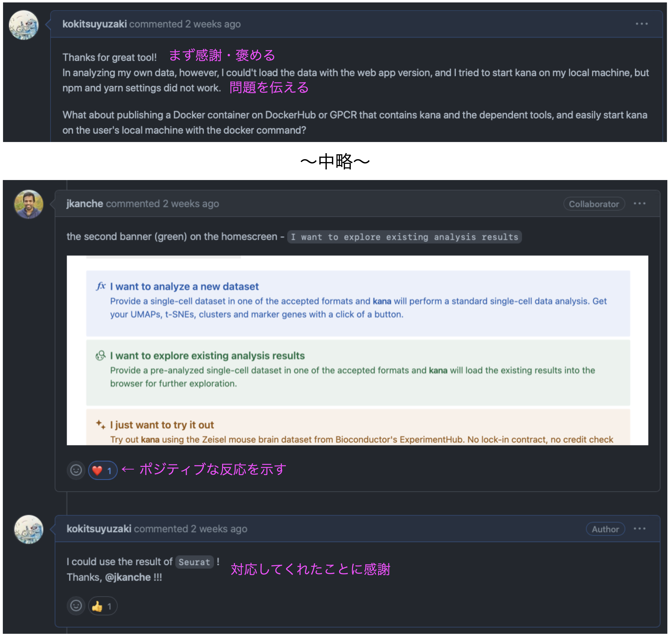Add a reaction using smiley on jkanche's comment
Viewport: 672px width, 636px height.
pyautogui.click(x=76, y=471)
